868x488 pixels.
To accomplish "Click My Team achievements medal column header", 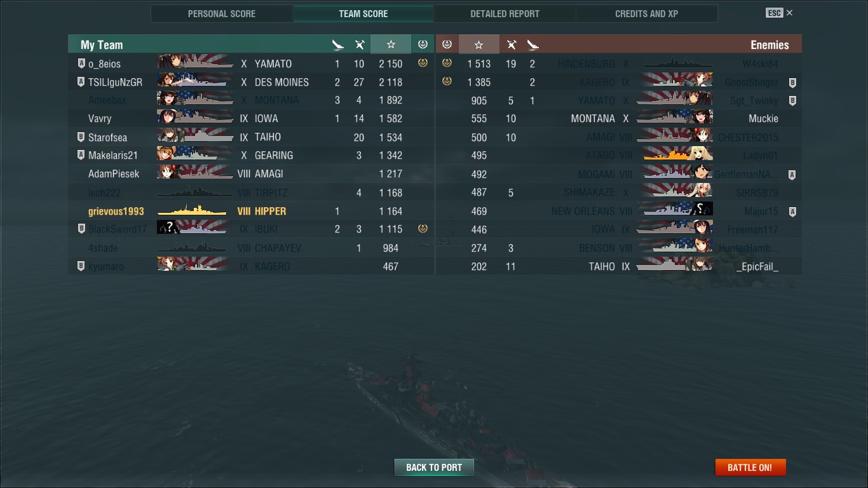I will pos(423,44).
